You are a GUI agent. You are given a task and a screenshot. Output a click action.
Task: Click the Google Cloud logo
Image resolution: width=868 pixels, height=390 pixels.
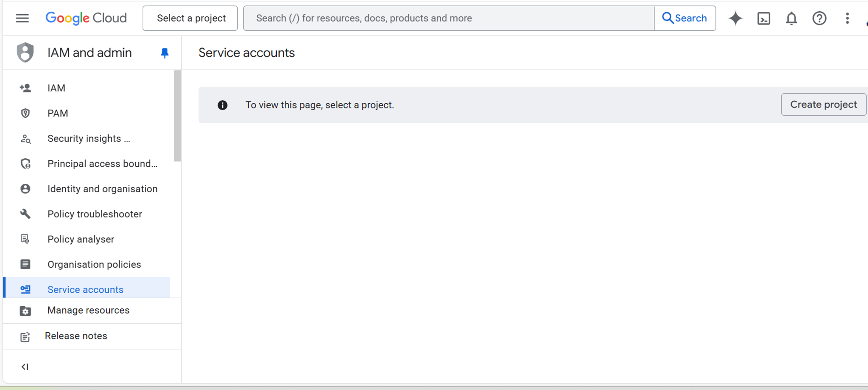click(86, 18)
